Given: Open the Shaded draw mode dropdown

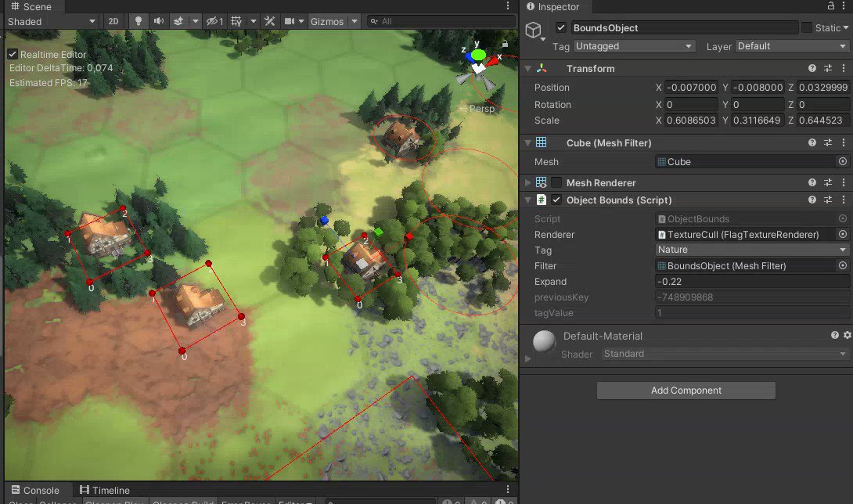Looking at the screenshot, I should (51, 21).
